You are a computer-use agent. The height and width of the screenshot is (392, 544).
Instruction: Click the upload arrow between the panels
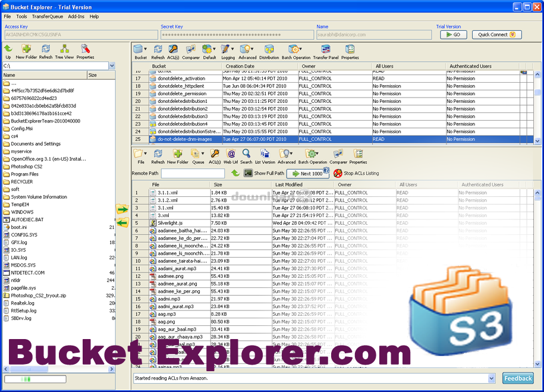pyautogui.click(x=122, y=209)
